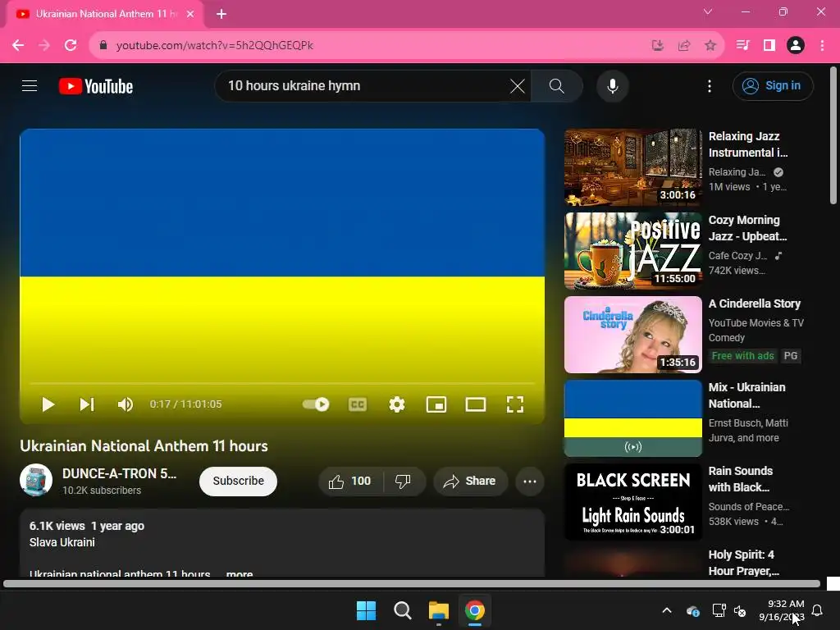Switch to theater mode

point(475,404)
